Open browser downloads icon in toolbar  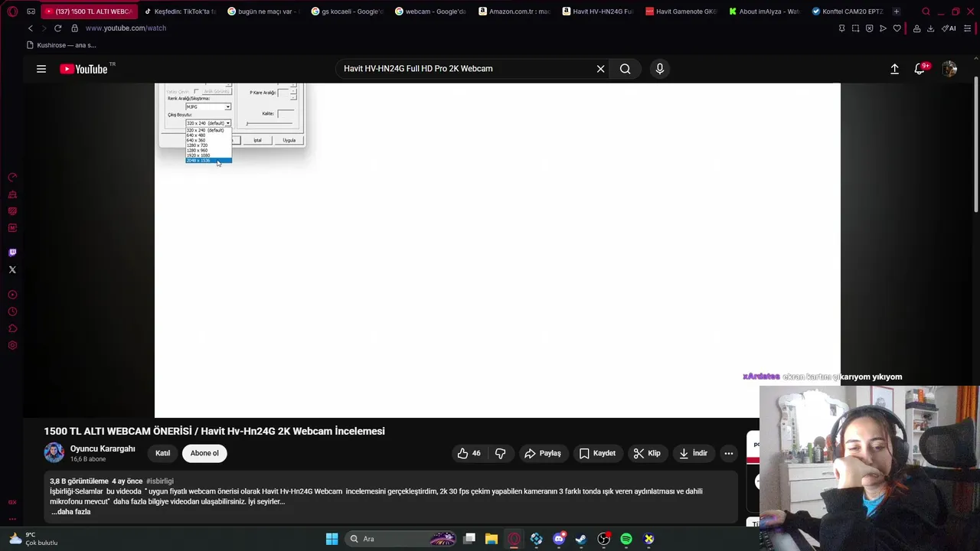tap(930, 28)
